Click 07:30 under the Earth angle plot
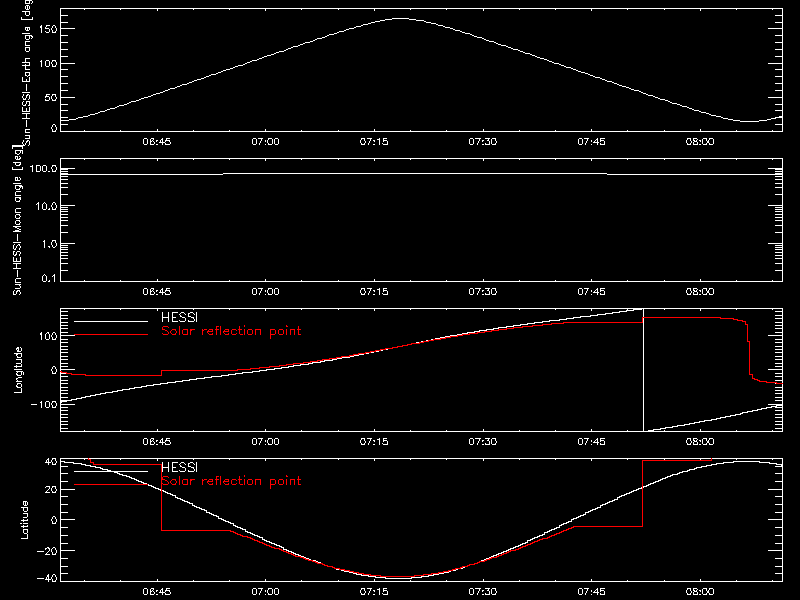 tap(483, 142)
